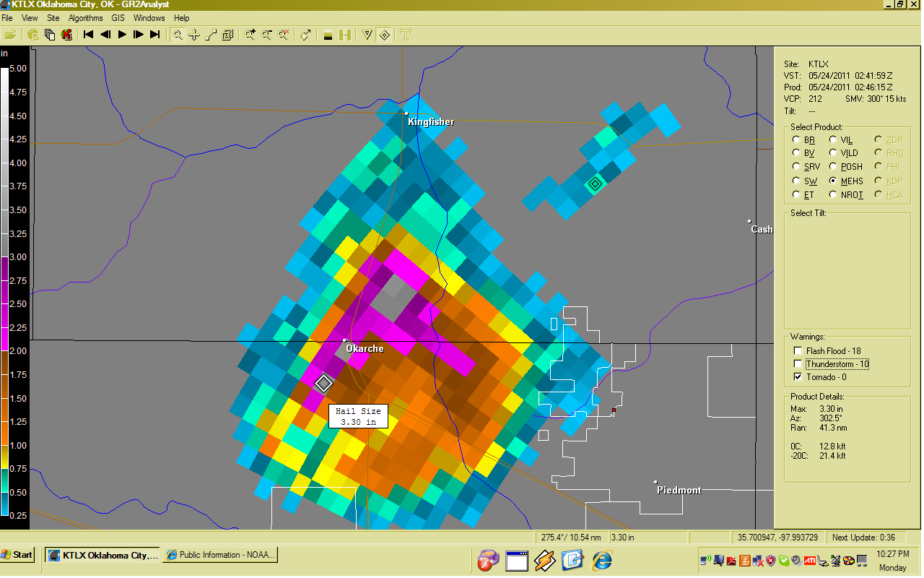The width and height of the screenshot is (924, 578).
Task: Jump to the first frame
Action: (x=89, y=34)
